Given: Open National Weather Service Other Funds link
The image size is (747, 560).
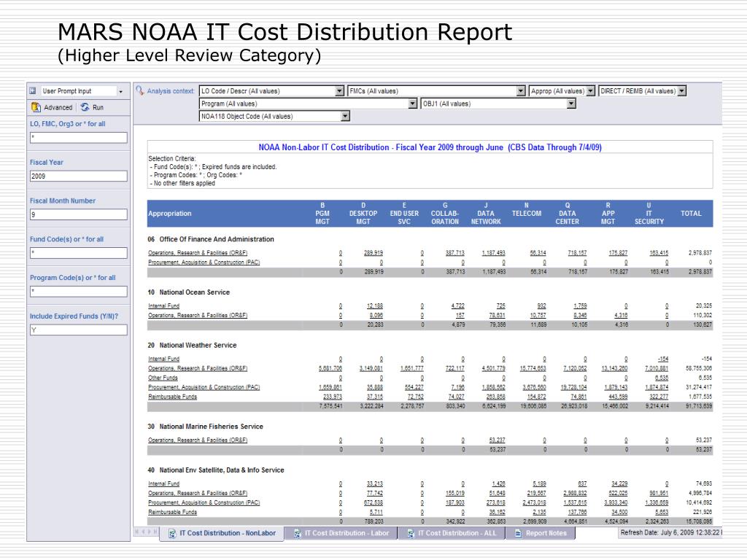Looking at the screenshot, I should (163, 378).
